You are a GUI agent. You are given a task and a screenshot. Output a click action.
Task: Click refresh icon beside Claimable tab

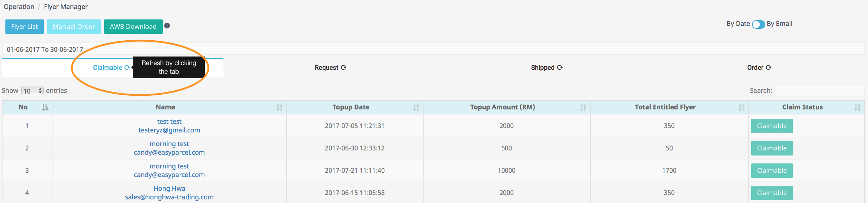tap(127, 67)
